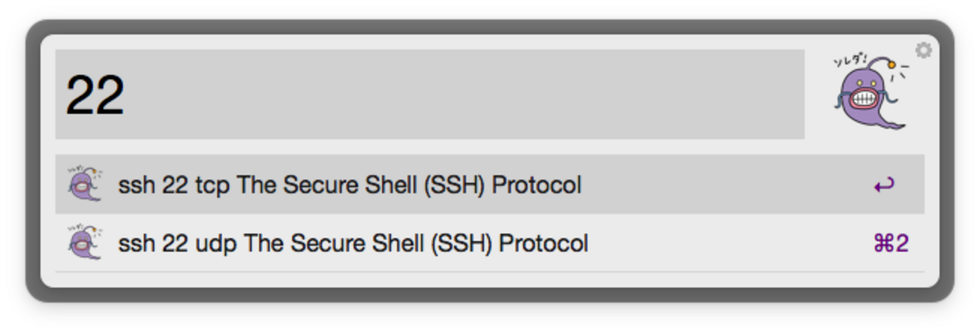Open Alfred preferences via the gear icon
Screen dimensions: 980x334
click(x=923, y=50)
